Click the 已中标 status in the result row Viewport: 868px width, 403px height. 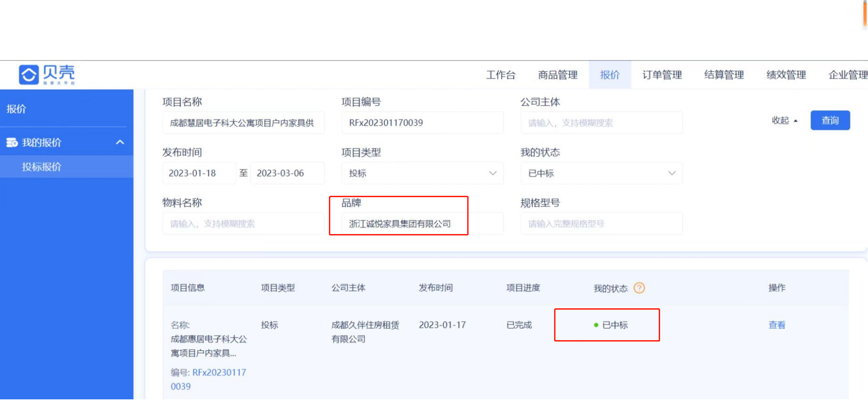click(611, 325)
